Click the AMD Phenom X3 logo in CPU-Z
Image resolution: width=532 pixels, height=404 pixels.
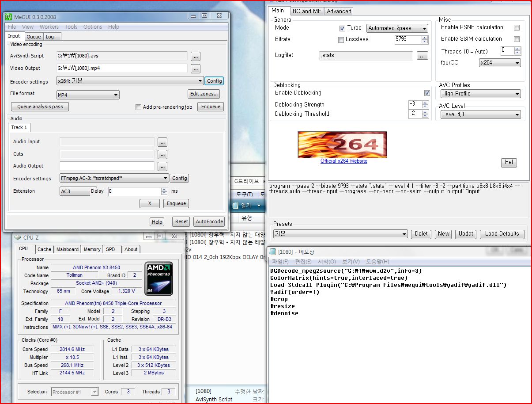tap(158, 278)
